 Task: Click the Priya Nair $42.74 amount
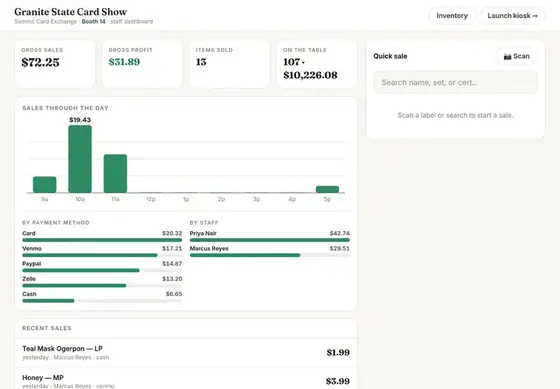click(x=340, y=233)
